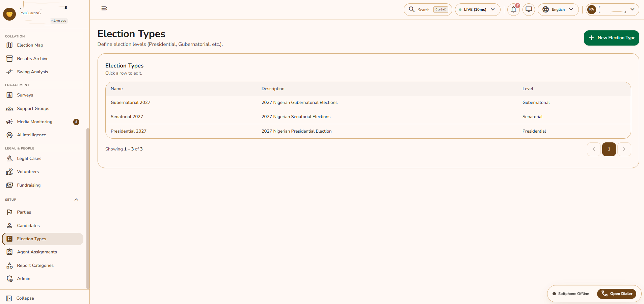This screenshot has width=644, height=304.
Task: Open Legal Cases
Action: coord(43,159)
